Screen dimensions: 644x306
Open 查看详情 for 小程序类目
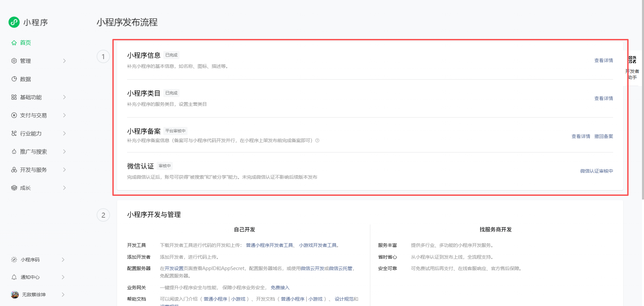pos(604,98)
